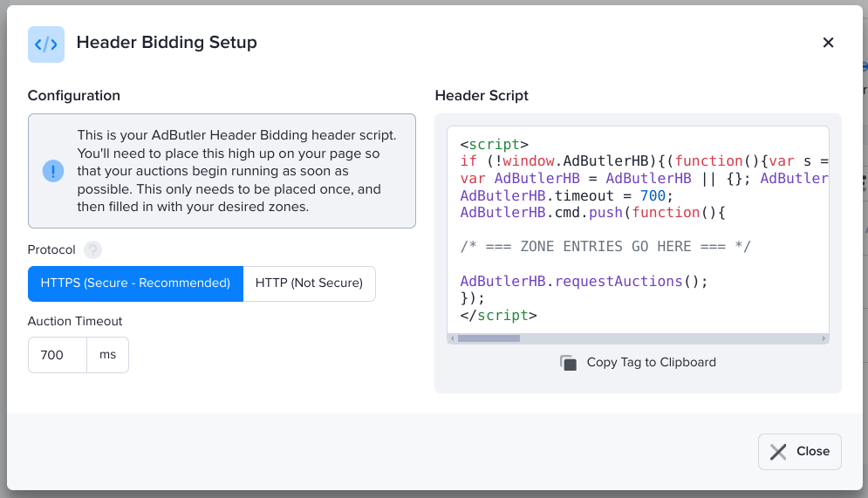
Task: Click the blue exclamation info icon
Action: coord(53,171)
